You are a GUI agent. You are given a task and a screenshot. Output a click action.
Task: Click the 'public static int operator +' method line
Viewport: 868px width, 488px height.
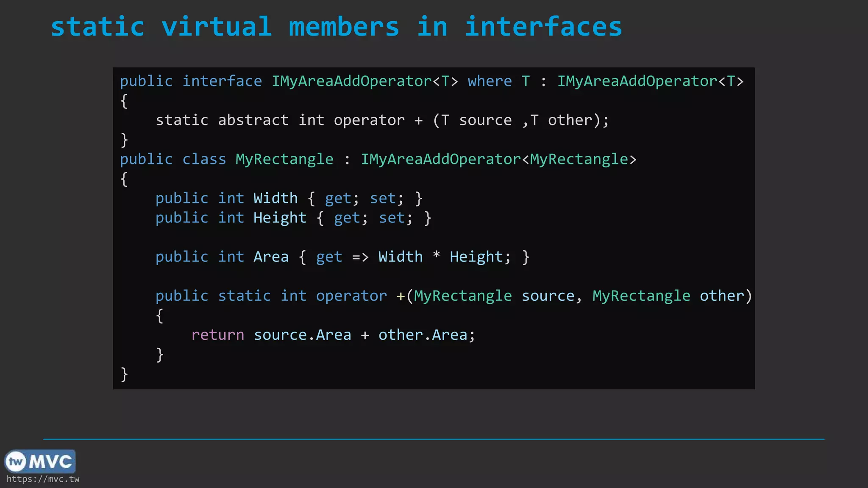pyautogui.click(x=454, y=296)
